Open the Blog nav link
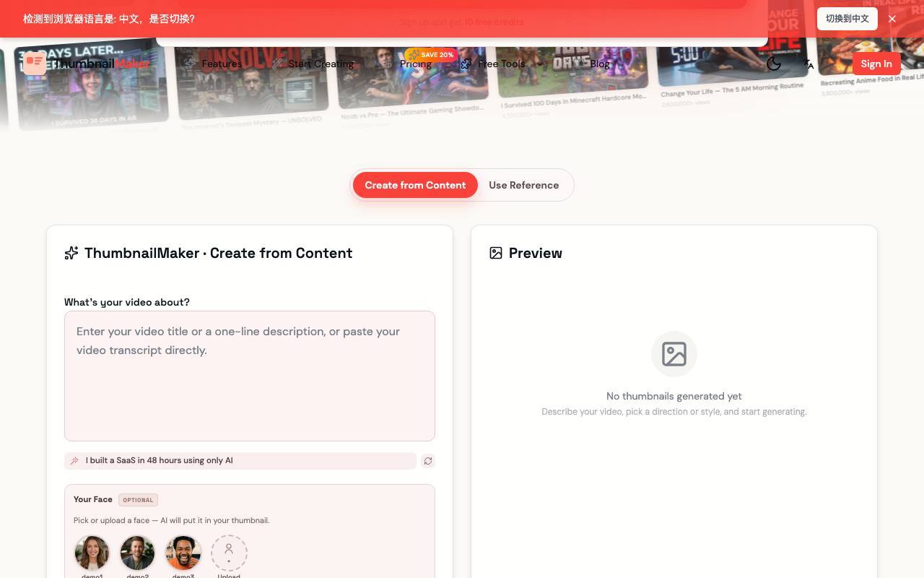Screen dimensions: 924x578 [600, 64]
